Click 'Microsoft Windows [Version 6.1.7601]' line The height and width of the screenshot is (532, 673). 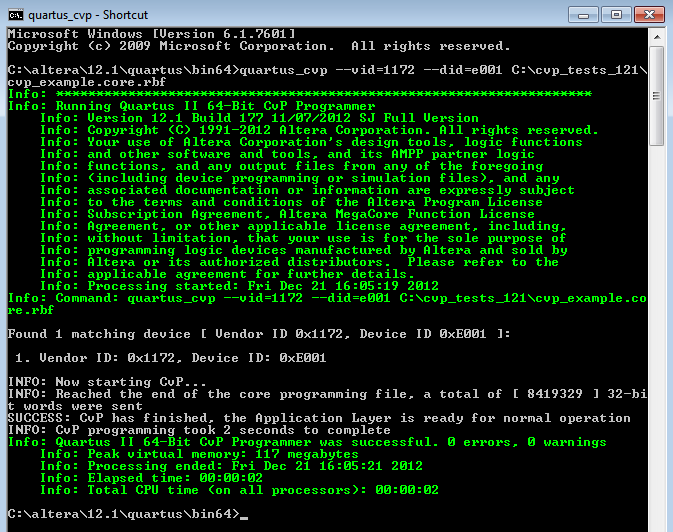(x=152, y=34)
